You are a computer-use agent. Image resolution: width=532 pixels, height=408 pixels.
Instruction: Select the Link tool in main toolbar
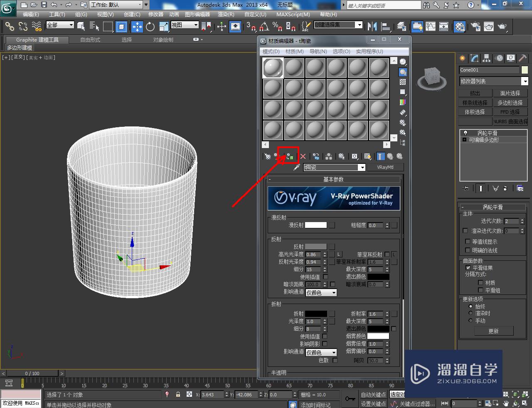coord(9,27)
